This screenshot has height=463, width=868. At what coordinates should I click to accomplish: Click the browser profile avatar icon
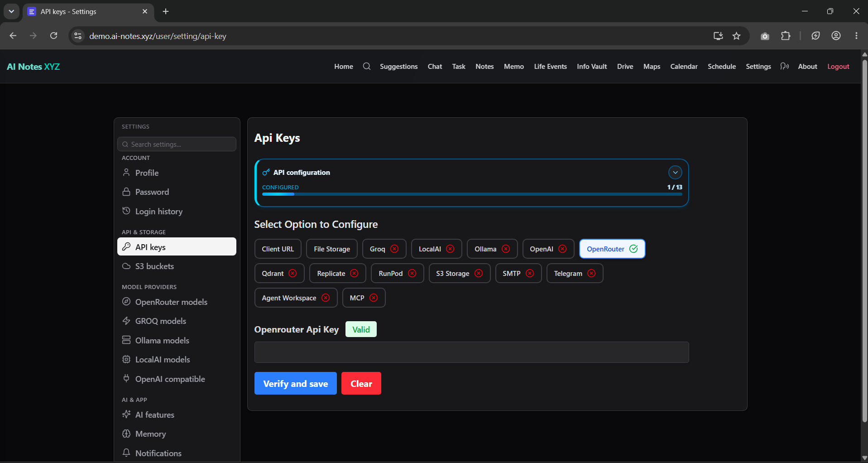click(x=836, y=36)
